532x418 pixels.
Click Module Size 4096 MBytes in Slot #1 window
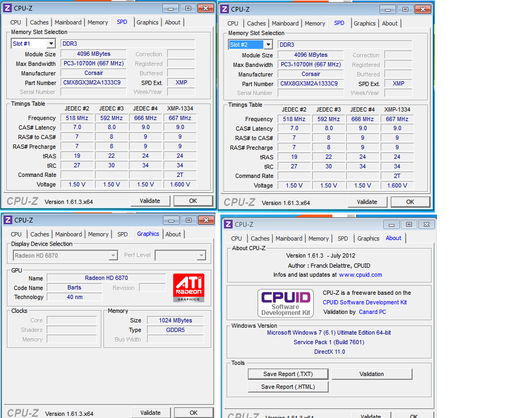(93, 54)
